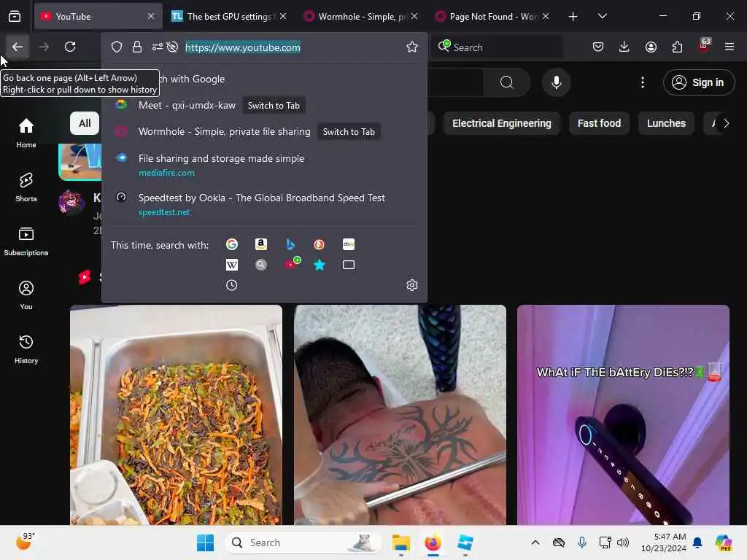747x560 pixels.
Task: Click the browser back arrow button
Action: point(18,47)
